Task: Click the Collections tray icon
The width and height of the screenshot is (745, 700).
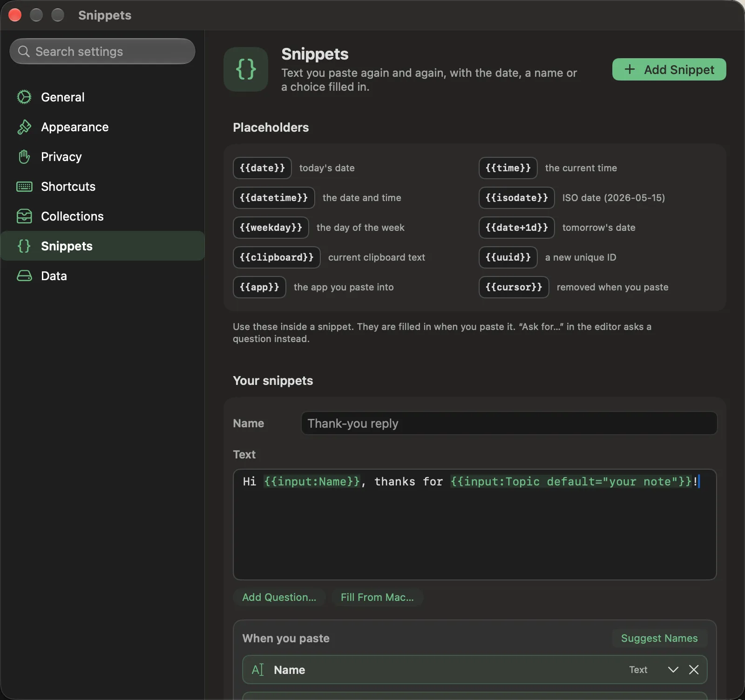Action: click(24, 216)
